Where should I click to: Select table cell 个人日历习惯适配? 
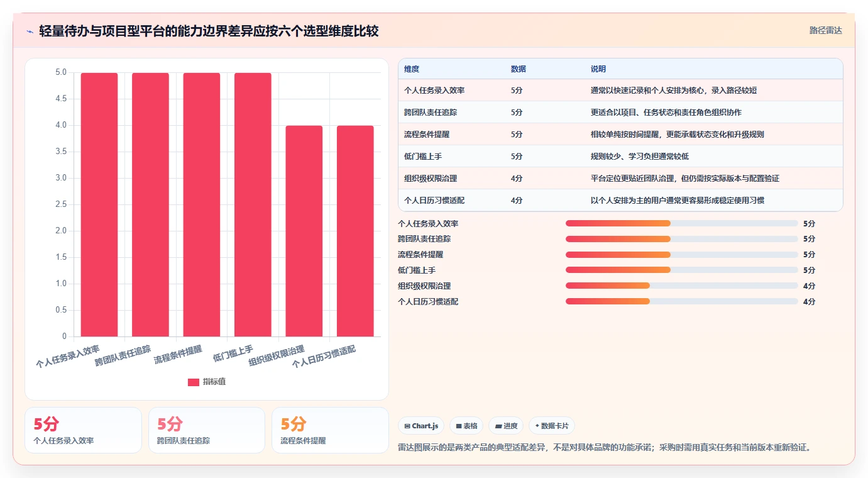434,201
